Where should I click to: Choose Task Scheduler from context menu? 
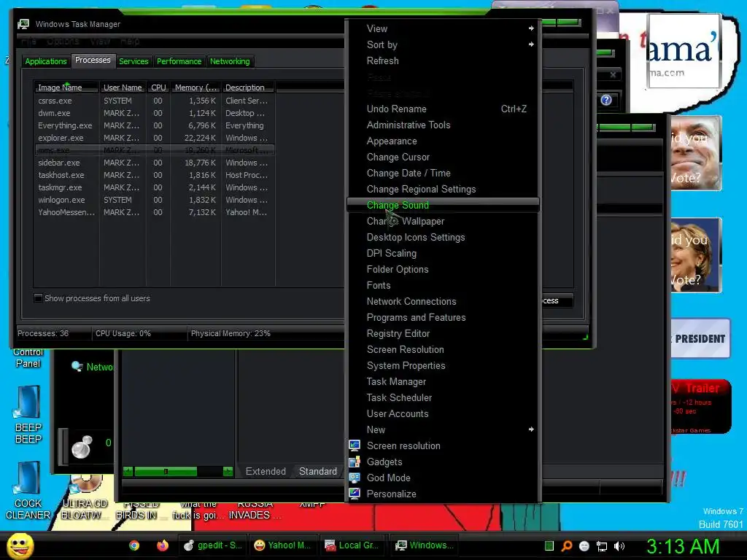(443, 397)
